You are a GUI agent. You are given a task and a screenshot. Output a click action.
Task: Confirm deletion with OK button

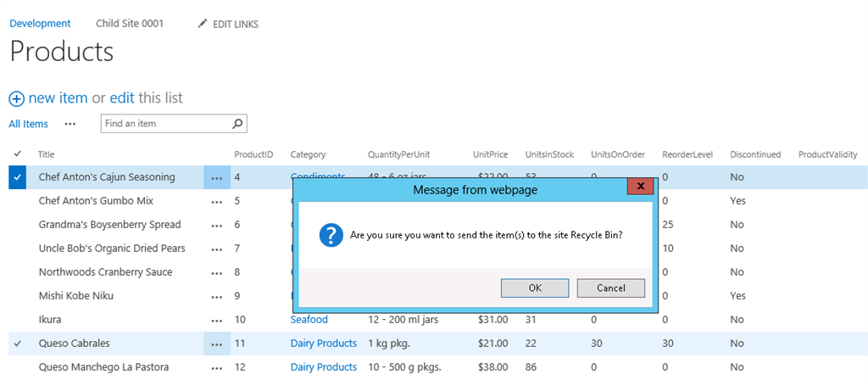pos(535,288)
